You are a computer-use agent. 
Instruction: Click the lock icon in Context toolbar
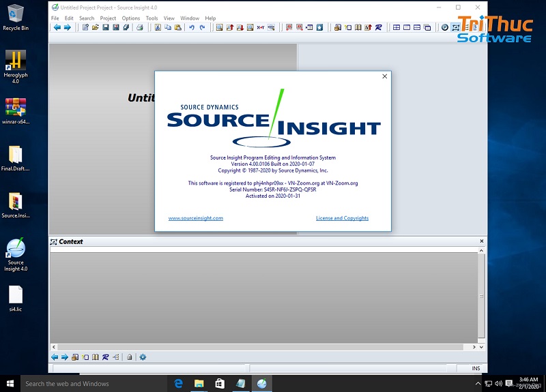(x=129, y=357)
